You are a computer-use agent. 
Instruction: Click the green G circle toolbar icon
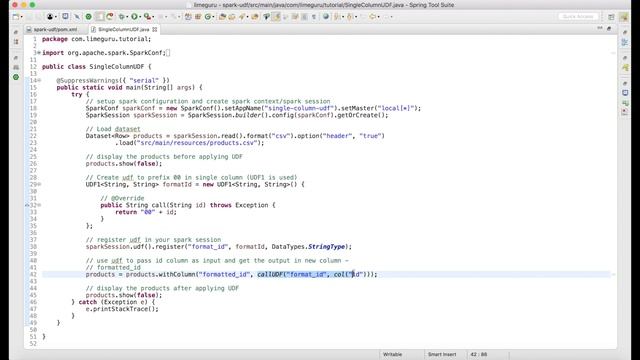(x=208, y=17)
